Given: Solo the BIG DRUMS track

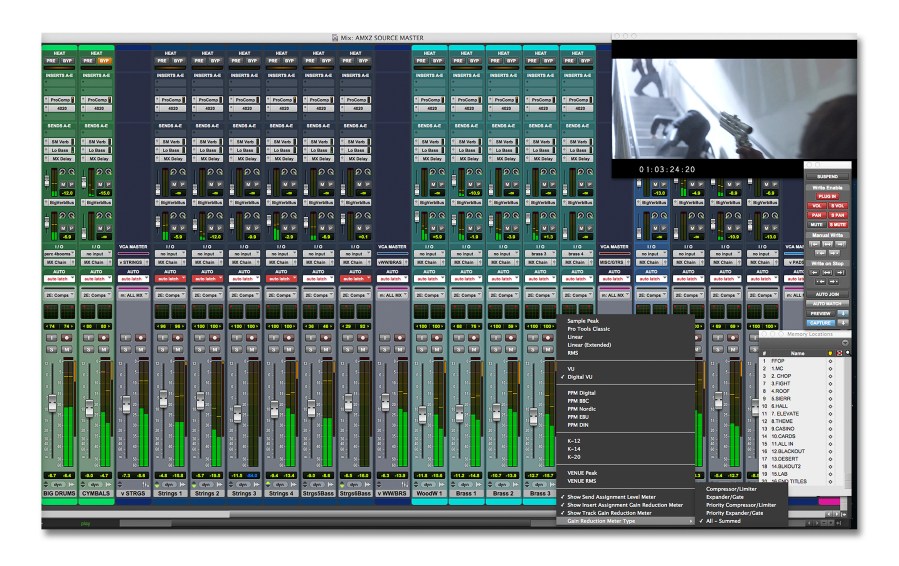Looking at the screenshot, I should [x=53, y=349].
